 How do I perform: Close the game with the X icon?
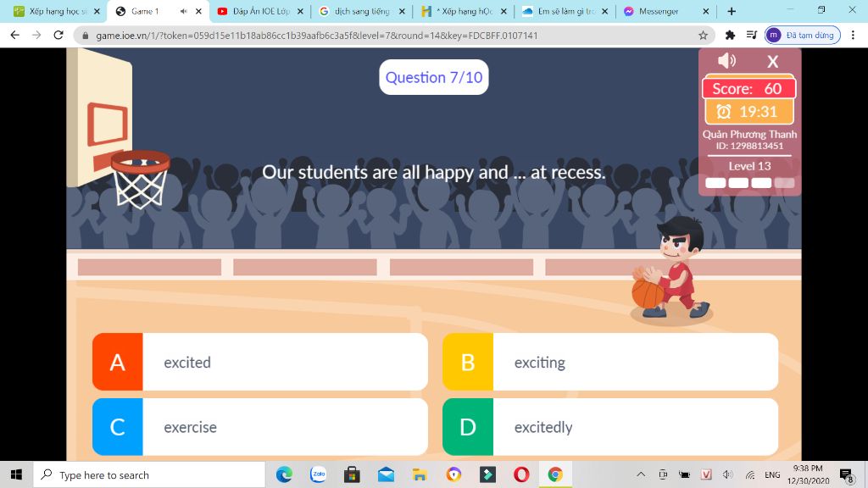tap(773, 61)
